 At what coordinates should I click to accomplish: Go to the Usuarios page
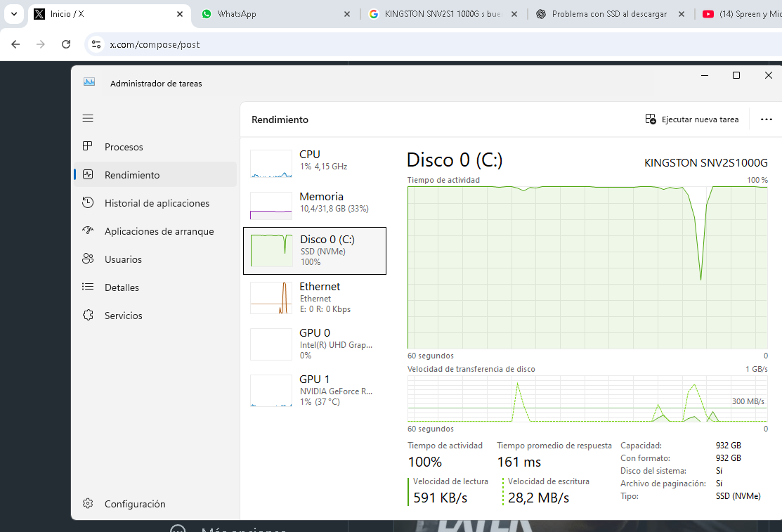point(155,259)
